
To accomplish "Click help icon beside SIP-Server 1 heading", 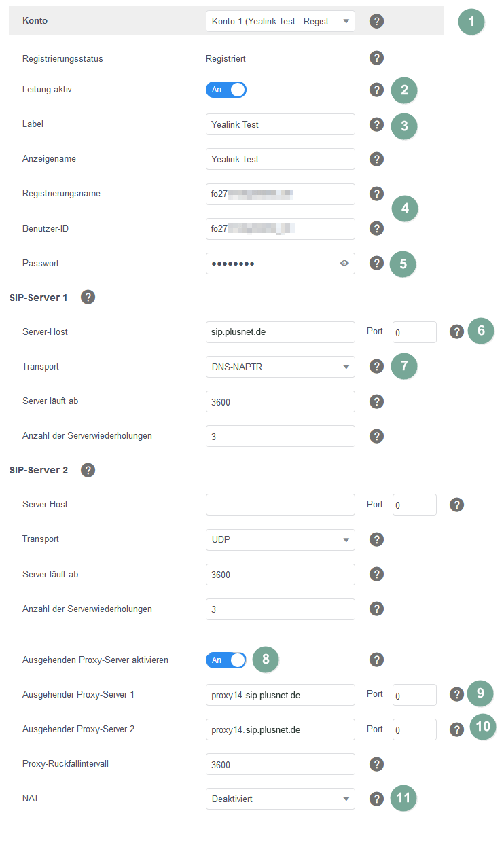I will pyautogui.click(x=88, y=297).
